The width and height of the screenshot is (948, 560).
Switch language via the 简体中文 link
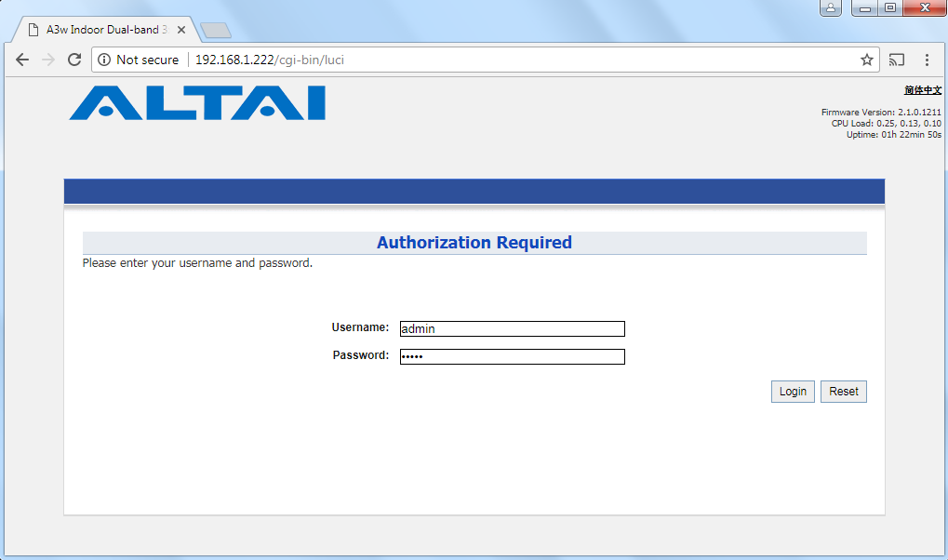click(923, 90)
